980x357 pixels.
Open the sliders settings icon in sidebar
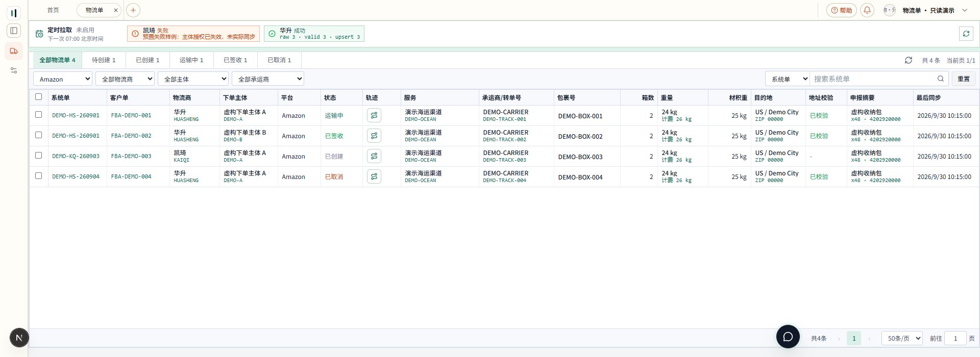point(14,70)
